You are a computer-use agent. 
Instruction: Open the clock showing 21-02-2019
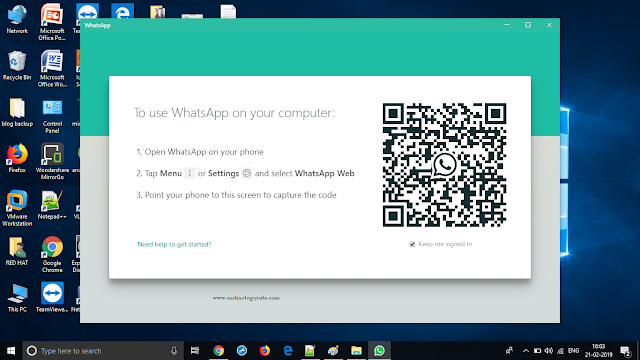598,351
